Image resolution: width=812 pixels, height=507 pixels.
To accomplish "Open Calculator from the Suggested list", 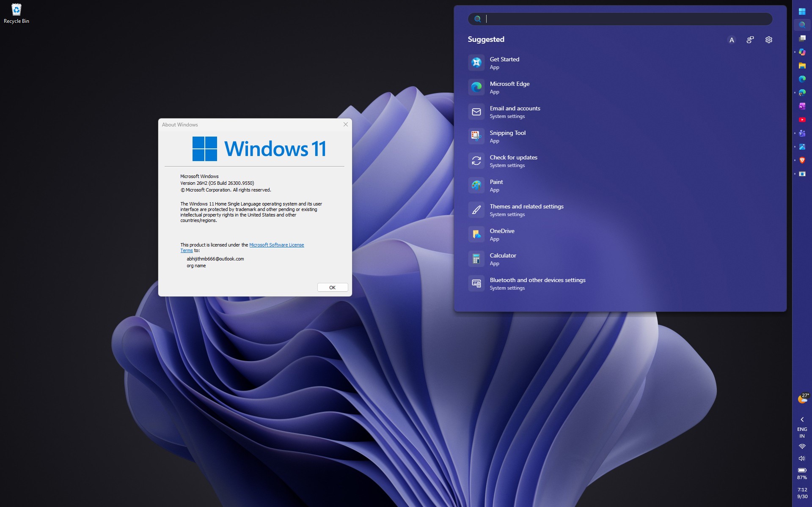I will coord(620,259).
